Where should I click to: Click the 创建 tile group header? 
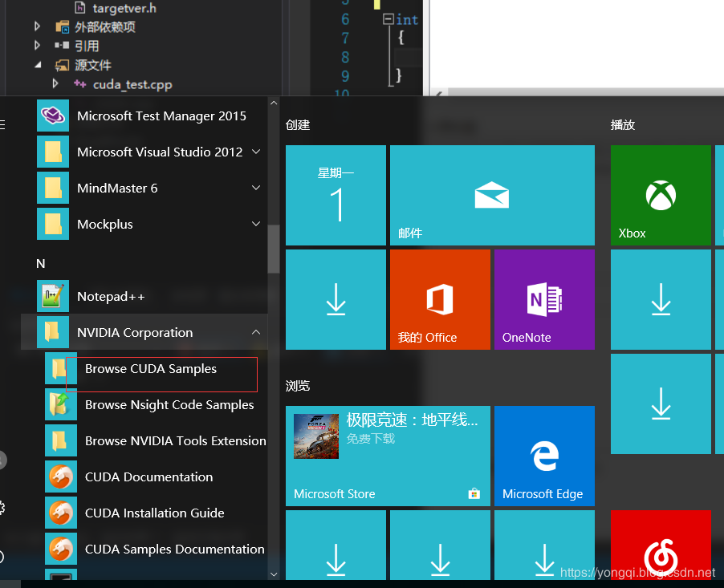(298, 124)
